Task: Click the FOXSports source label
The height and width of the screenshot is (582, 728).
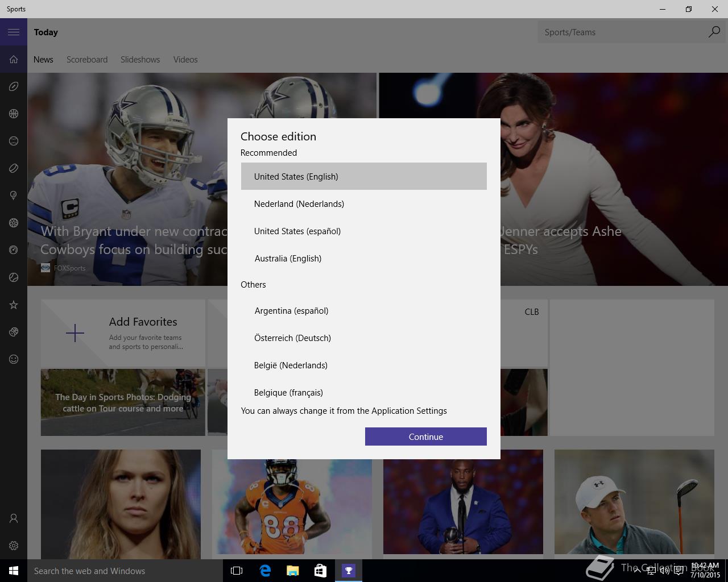Action: 70,268
